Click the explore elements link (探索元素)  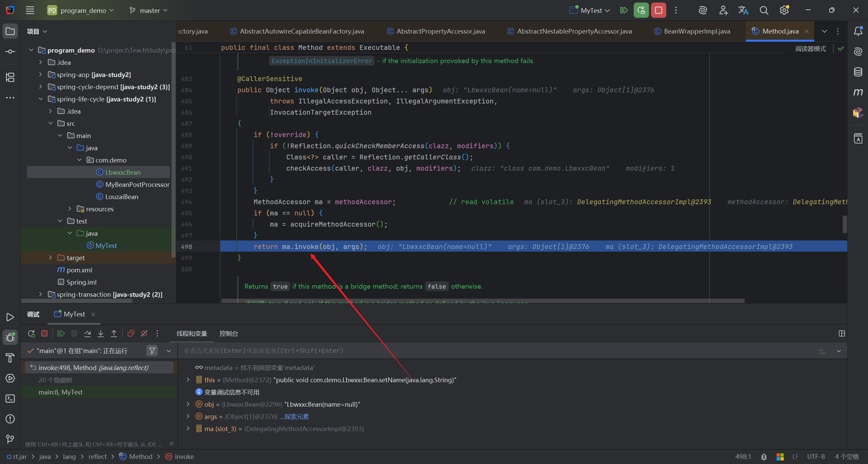296,417
